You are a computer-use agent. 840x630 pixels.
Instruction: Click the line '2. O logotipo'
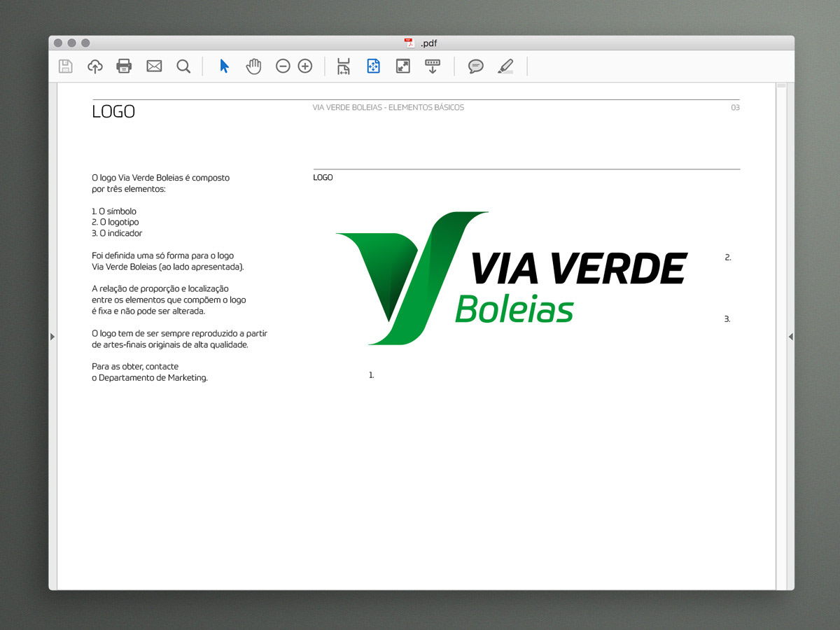coord(115,223)
